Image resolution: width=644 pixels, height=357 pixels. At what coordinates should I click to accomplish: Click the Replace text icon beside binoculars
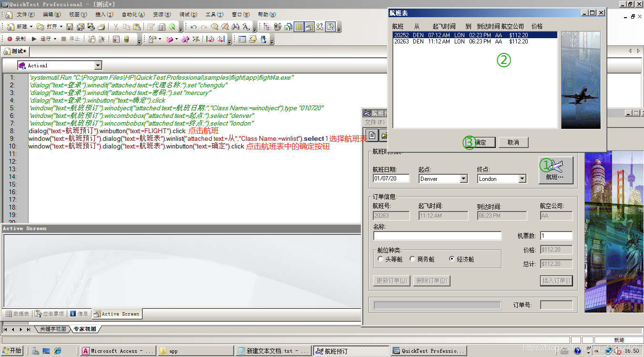click(x=246, y=27)
